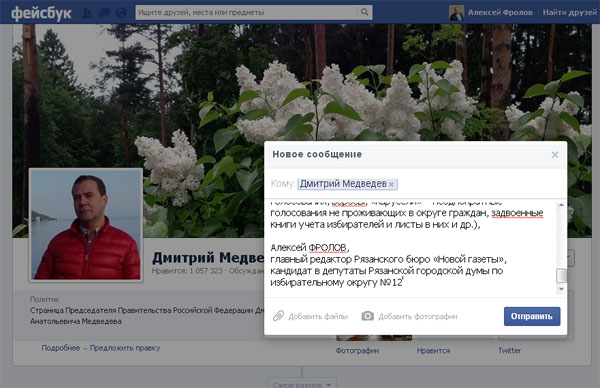Click the search magnifier button
This screenshot has height=388, width=600.
click(365, 12)
